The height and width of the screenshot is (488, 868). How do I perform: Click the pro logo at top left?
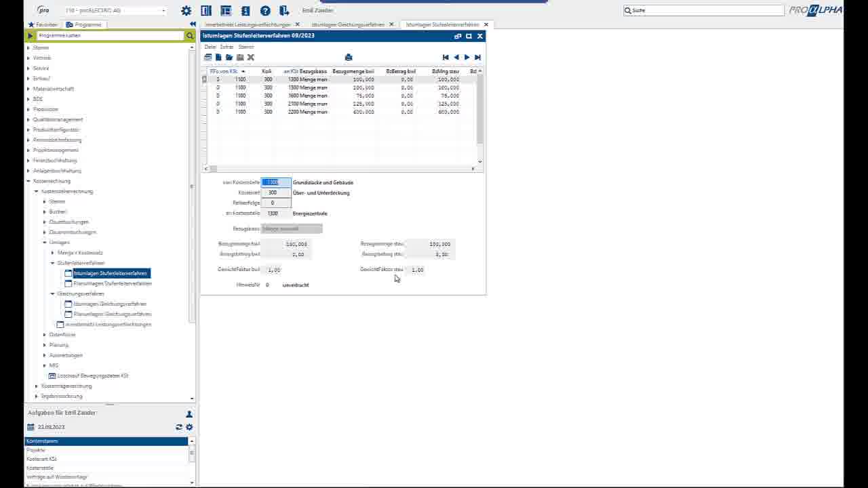43,10
